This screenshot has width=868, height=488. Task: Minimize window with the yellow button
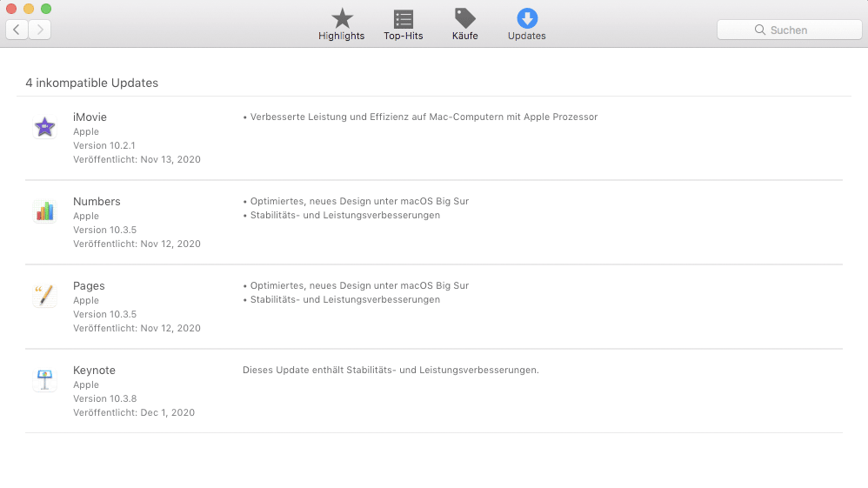(x=29, y=9)
